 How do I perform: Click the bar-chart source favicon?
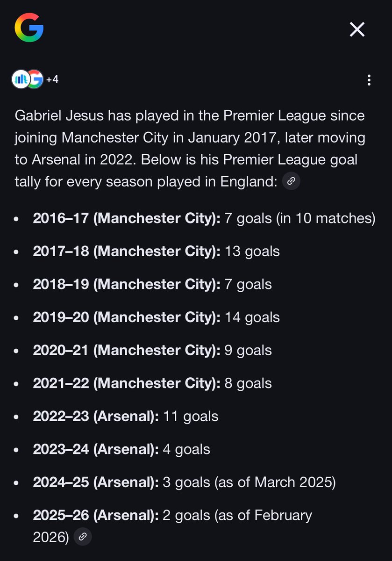pyautogui.click(x=20, y=79)
